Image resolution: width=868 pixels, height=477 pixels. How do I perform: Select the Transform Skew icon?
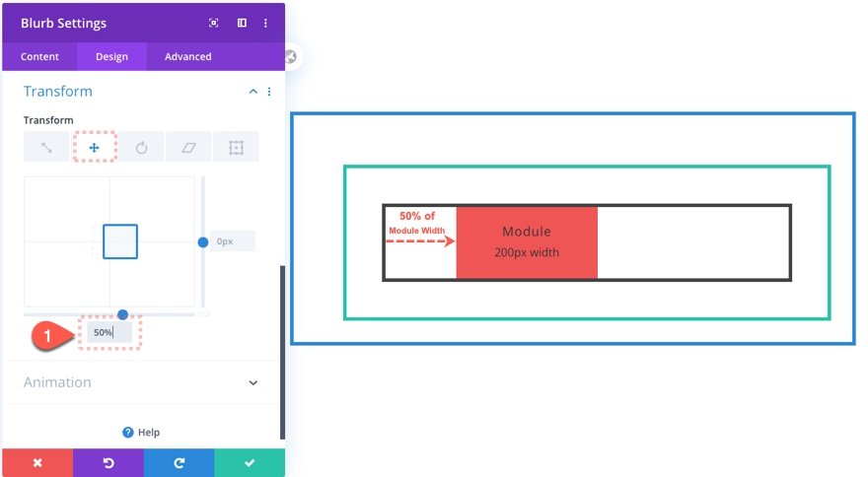click(x=188, y=147)
